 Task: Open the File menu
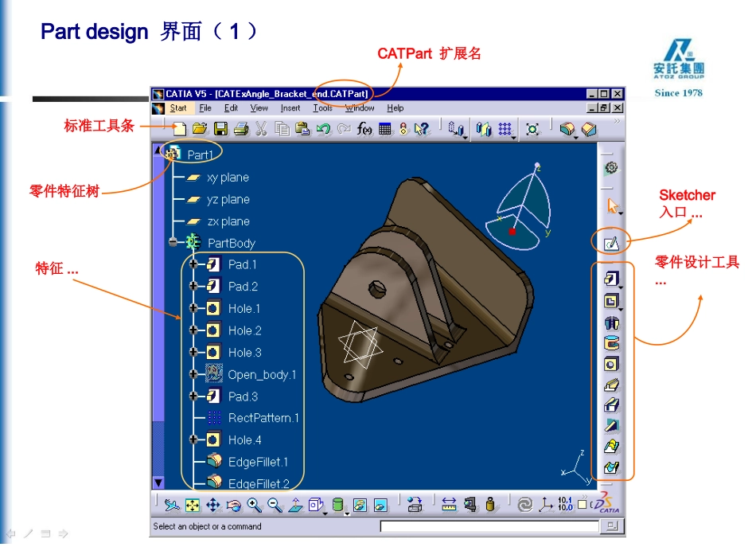pyautogui.click(x=205, y=108)
